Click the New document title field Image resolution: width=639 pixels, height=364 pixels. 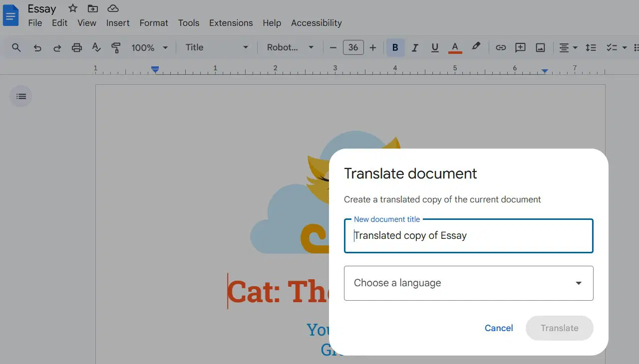coord(468,236)
